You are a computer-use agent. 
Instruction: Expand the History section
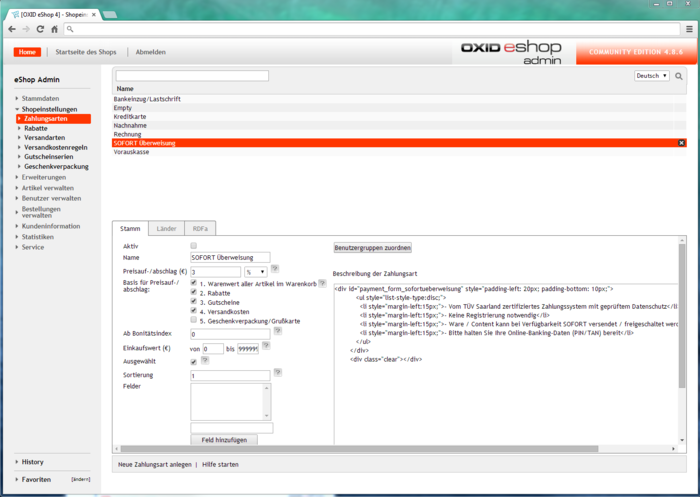click(32, 462)
